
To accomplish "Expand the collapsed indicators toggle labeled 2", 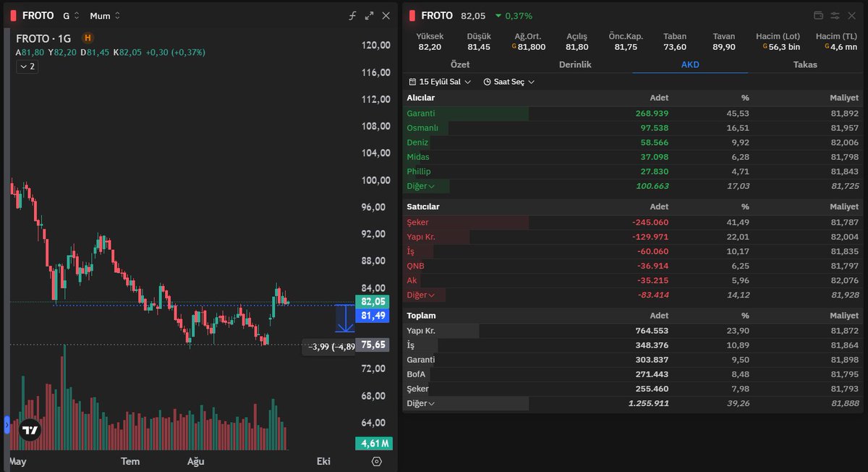I will [27, 67].
